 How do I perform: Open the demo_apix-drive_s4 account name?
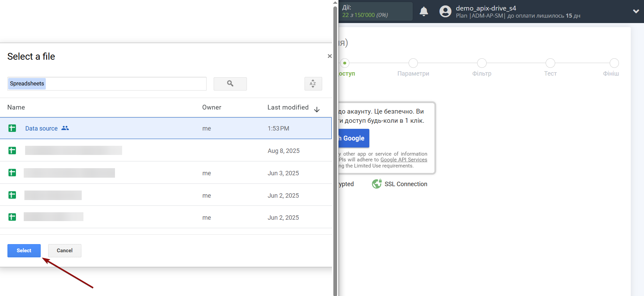coord(486,8)
